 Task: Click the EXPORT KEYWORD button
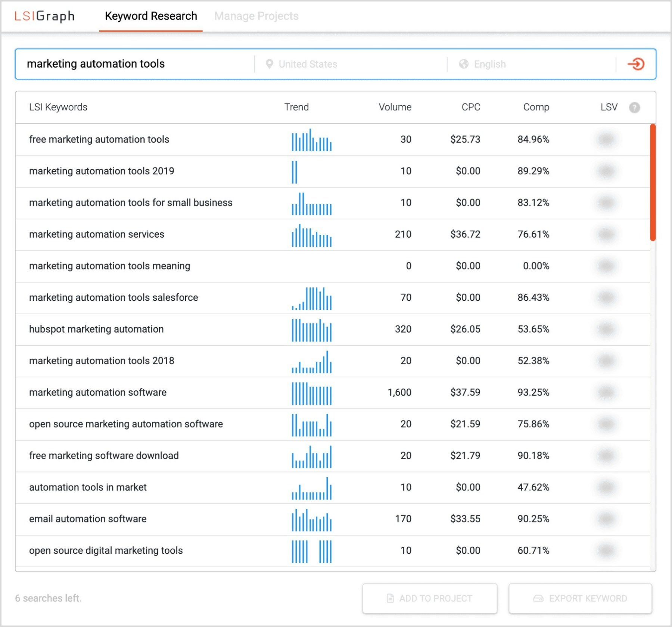tap(579, 598)
